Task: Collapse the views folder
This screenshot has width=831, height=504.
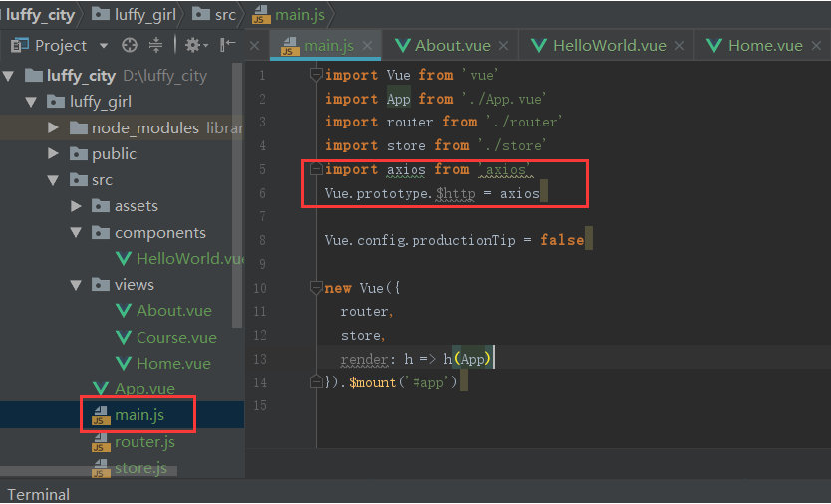Action: pos(77,285)
